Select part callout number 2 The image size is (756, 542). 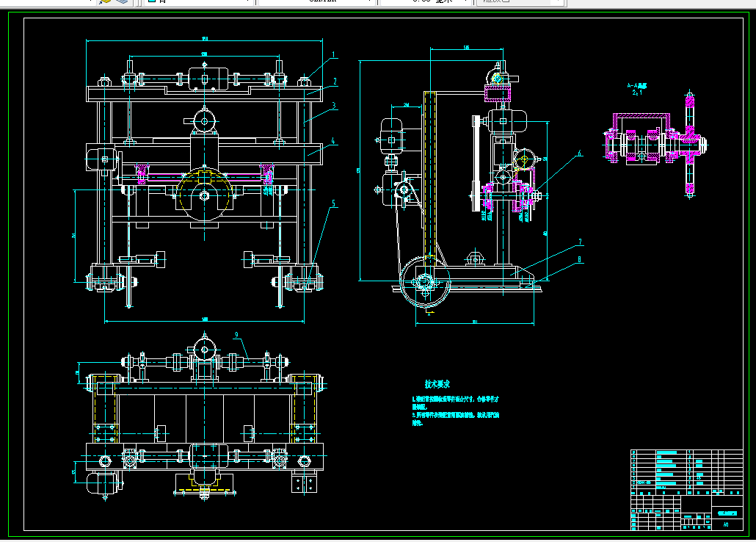click(x=335, y=82)
